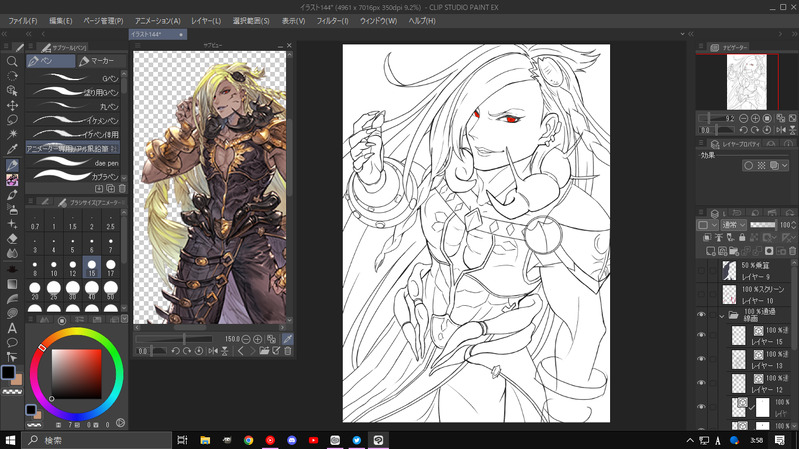Viewport: 799px width, 449px height.
Task: Choose the dae pen sub tool
Action: (73, 163)
